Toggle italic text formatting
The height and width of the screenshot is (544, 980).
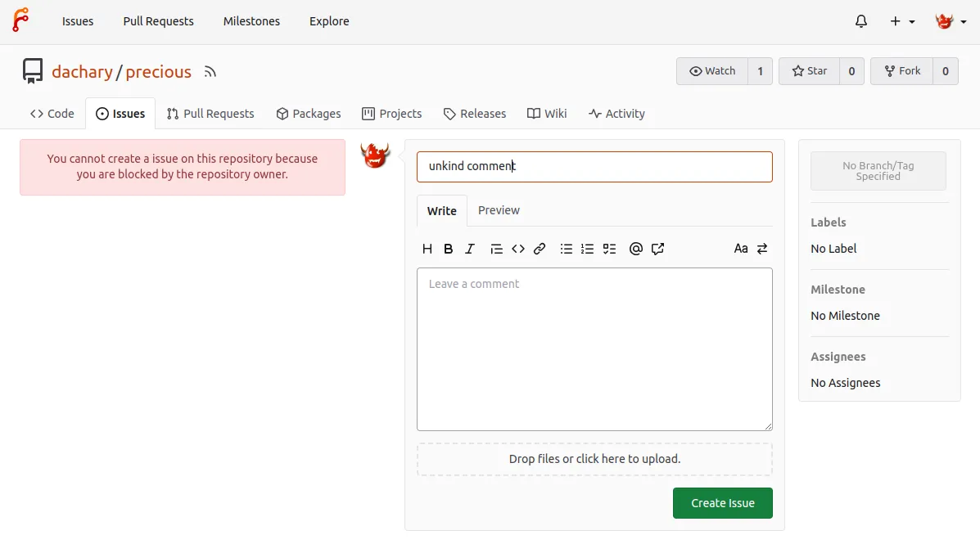470,249
